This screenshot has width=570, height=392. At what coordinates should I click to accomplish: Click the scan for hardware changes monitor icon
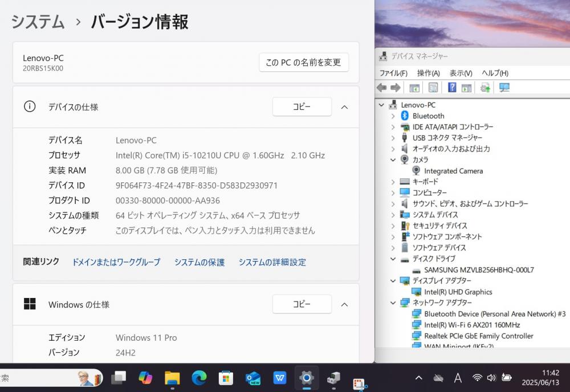[504, 88]
